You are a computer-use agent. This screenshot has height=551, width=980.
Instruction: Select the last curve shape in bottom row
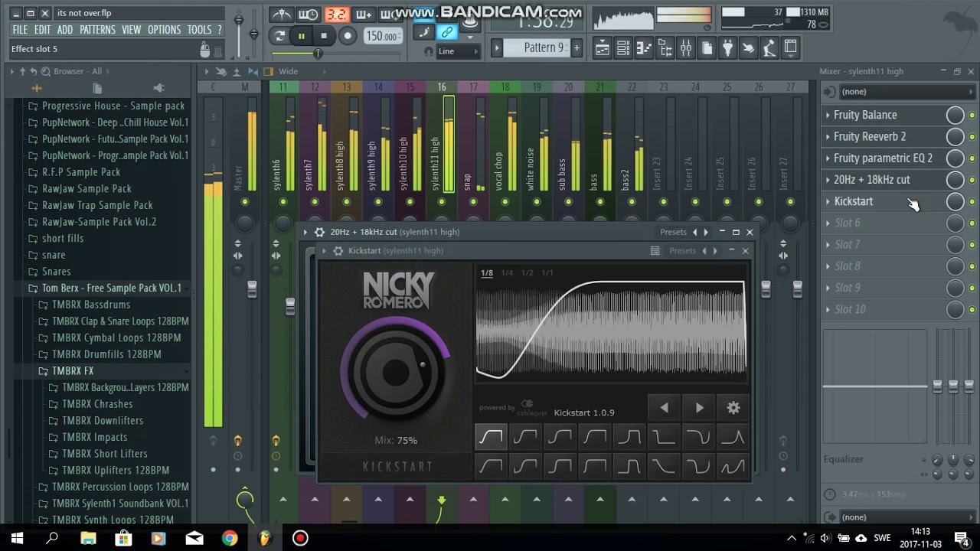733,465
